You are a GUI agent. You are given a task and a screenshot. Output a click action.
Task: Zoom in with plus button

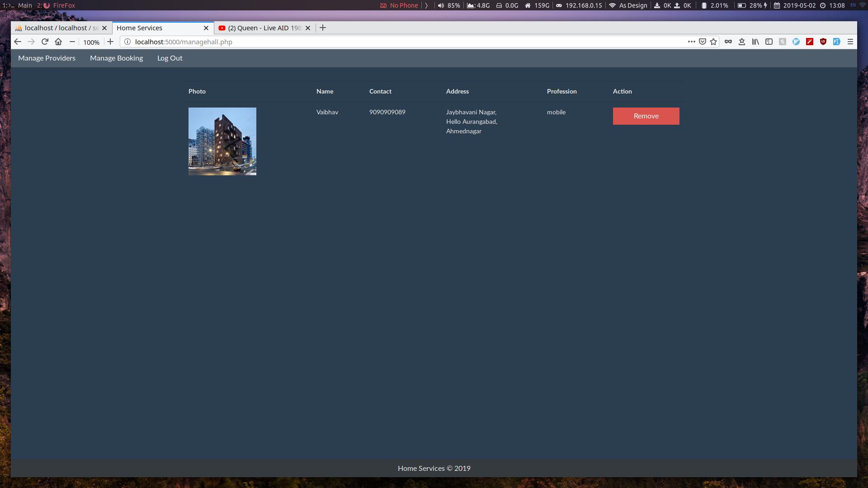pos(110,42)
